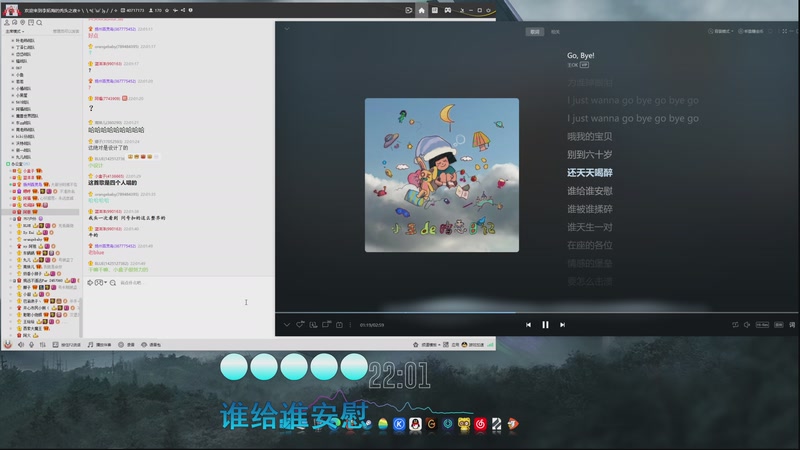Open the emoji picker beside chat input
Screen dimensions: 800x450
click(x=99, y=283)
